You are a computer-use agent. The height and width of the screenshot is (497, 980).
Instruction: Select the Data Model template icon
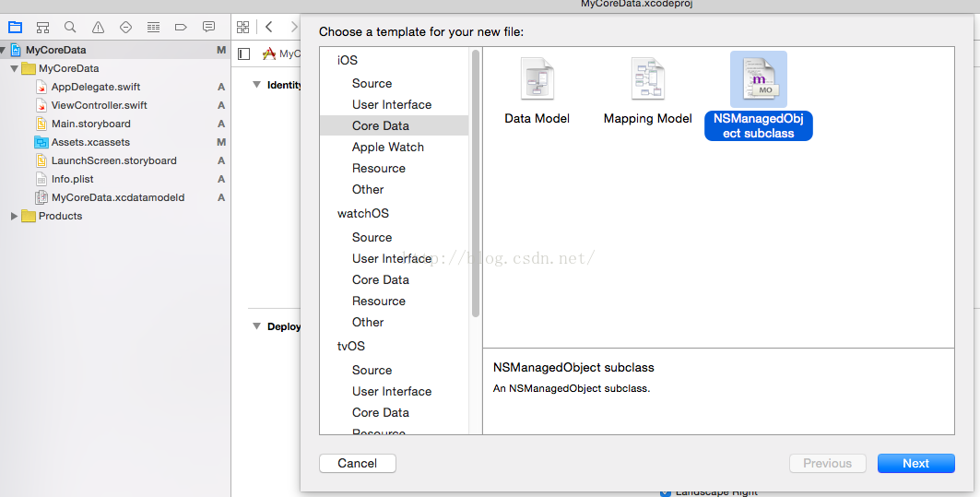(x=537, y=78)
